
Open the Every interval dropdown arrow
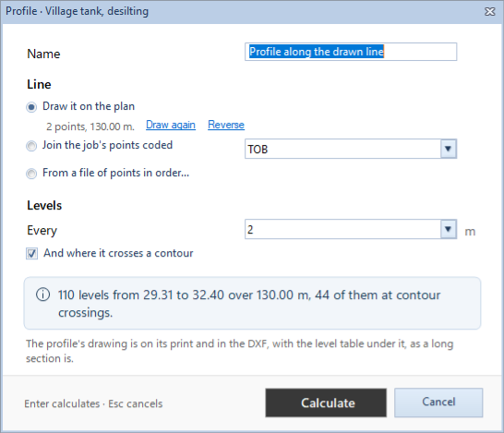pyautogui.click(x=449, y=229)
